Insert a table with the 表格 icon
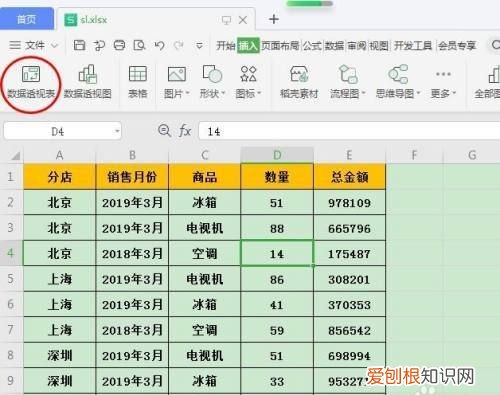 (x=138, y=74)
